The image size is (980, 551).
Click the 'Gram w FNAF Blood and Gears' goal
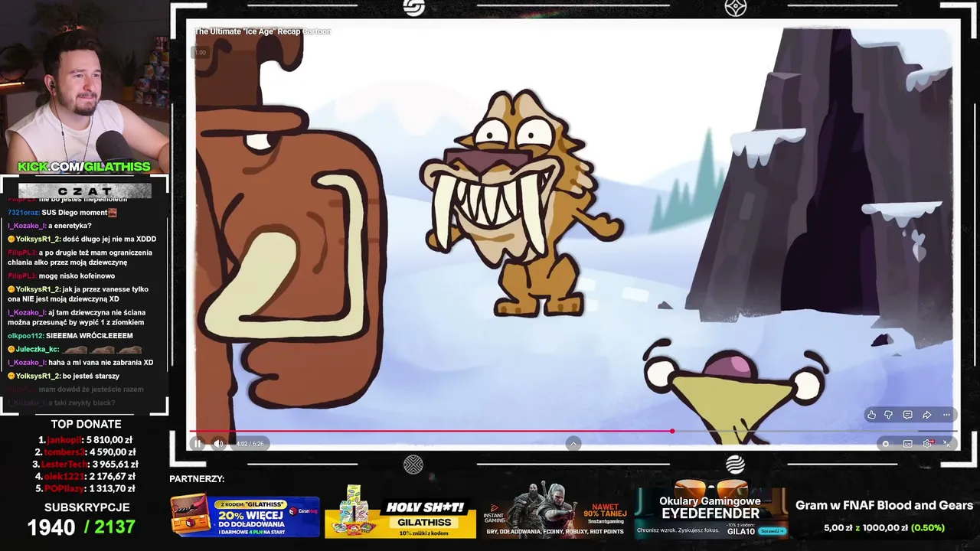(x=884, y=505)
